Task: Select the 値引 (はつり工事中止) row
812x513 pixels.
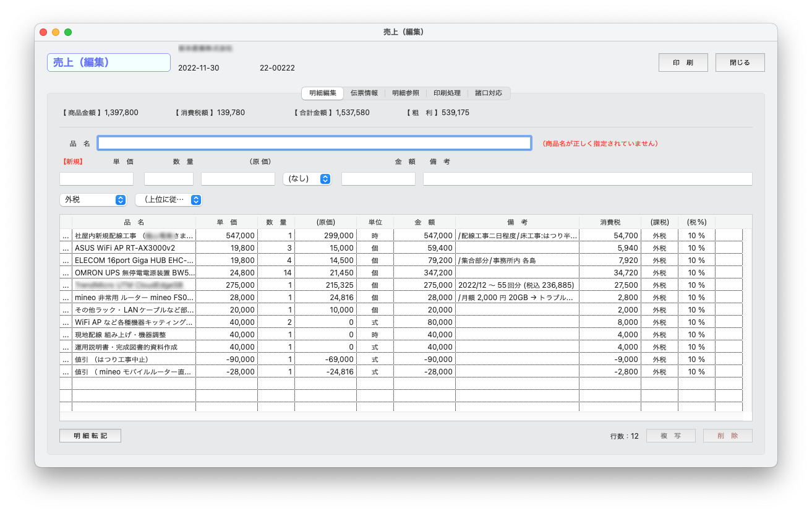Action: tap(134, 360)
